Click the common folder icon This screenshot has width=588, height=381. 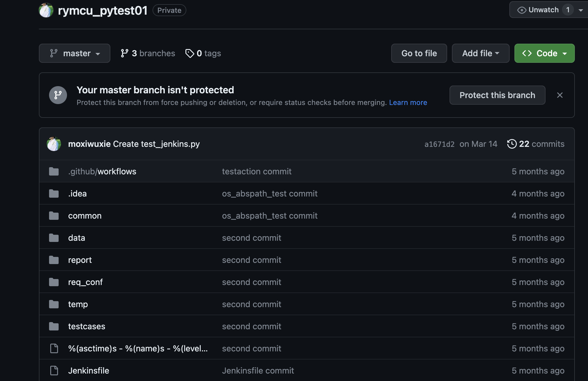pos(54,216)
